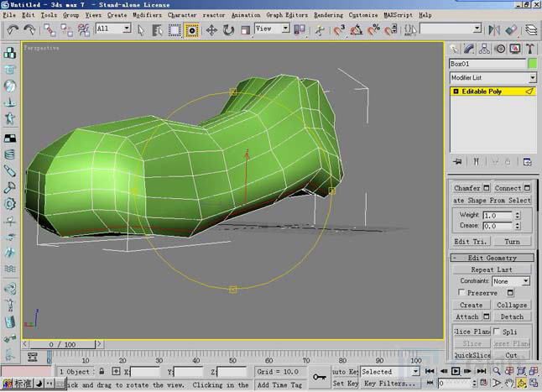
Task: Click the Detach button
Action: (512, 317)
